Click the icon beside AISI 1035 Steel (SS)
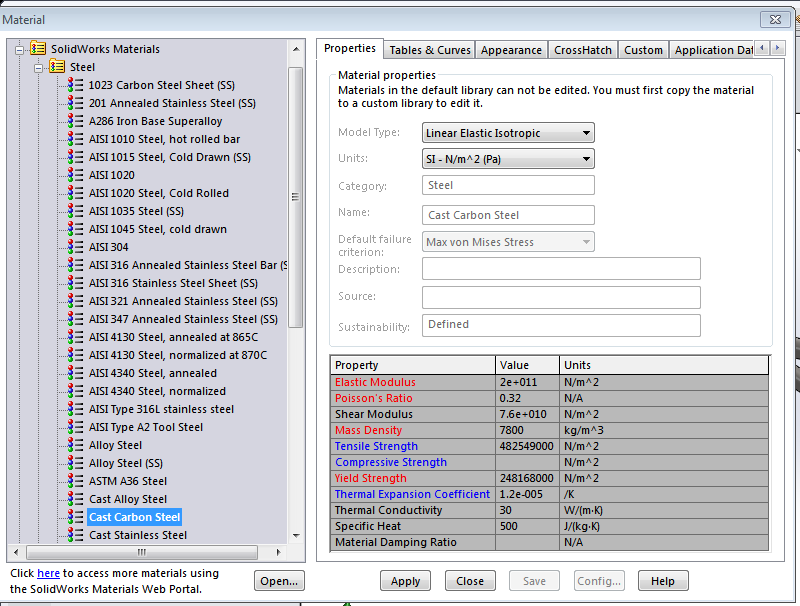This screenshot has width=800, height=606. click(76, 211)
